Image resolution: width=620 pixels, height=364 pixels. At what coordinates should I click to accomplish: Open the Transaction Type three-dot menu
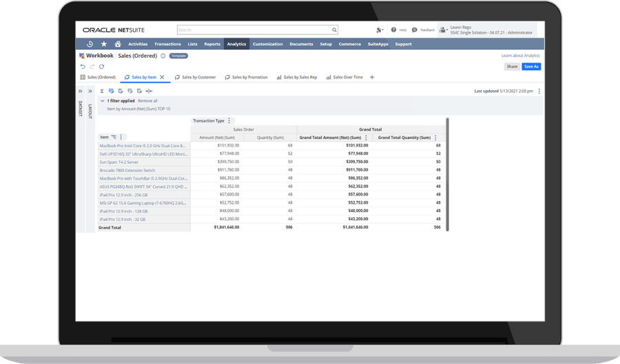point(229,120)
